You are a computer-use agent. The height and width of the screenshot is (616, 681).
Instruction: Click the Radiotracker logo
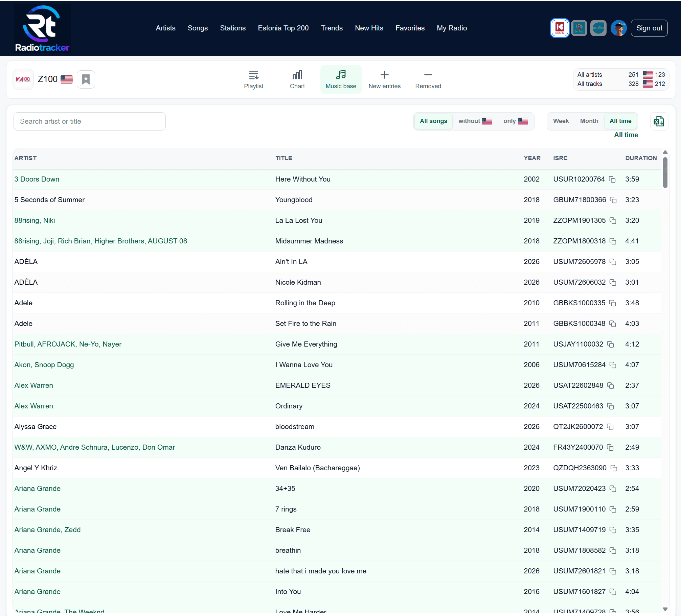tap(42, 28)
